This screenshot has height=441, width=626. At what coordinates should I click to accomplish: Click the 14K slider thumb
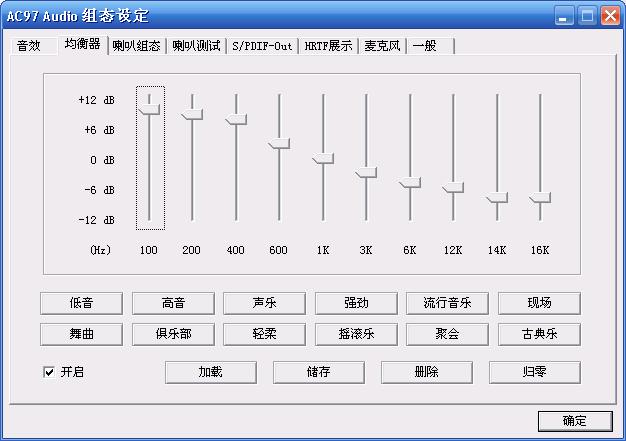(x=497, y=198)
